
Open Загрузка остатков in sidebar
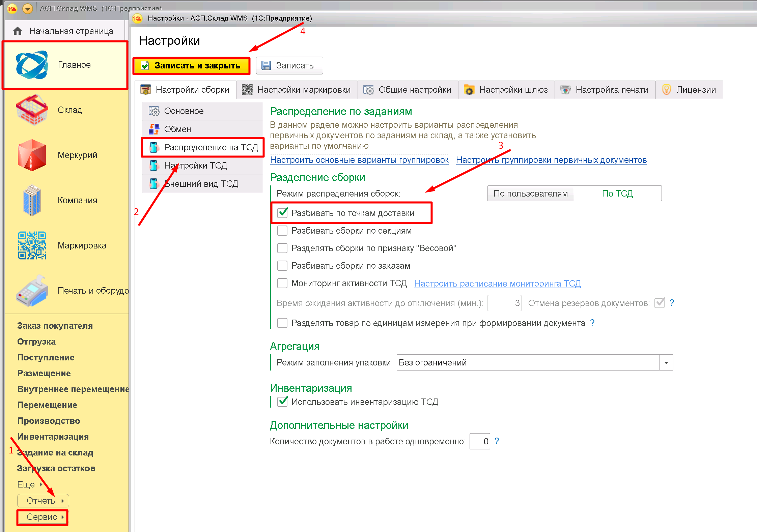[56, 468]
